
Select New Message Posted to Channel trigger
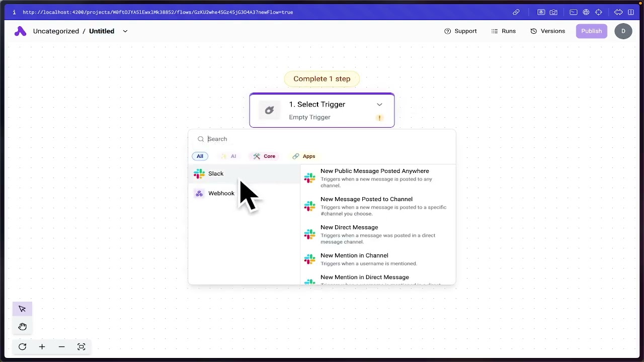pyautogui.click(x=377, y=206)
